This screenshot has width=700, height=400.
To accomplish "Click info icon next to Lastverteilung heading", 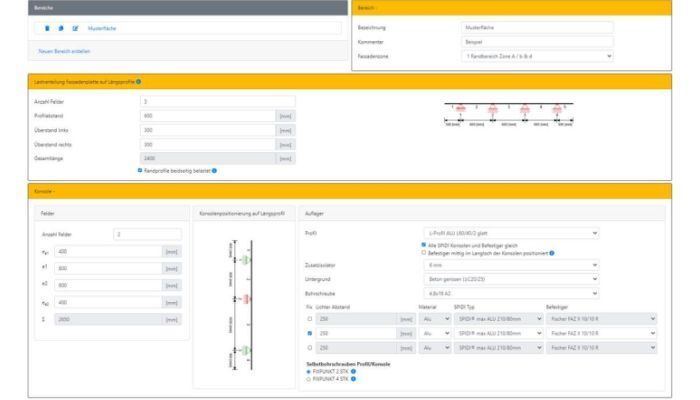I will 138,80.
